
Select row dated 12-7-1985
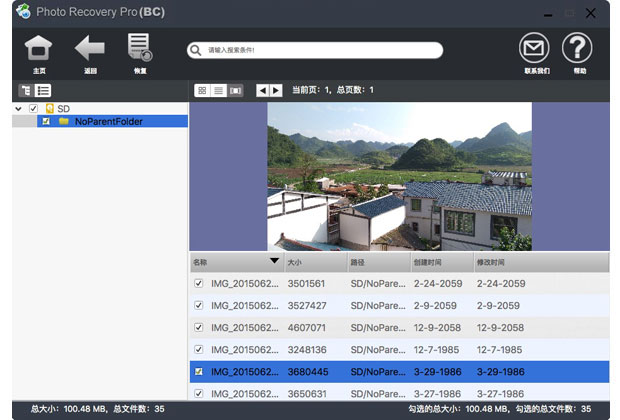[399, 350]
